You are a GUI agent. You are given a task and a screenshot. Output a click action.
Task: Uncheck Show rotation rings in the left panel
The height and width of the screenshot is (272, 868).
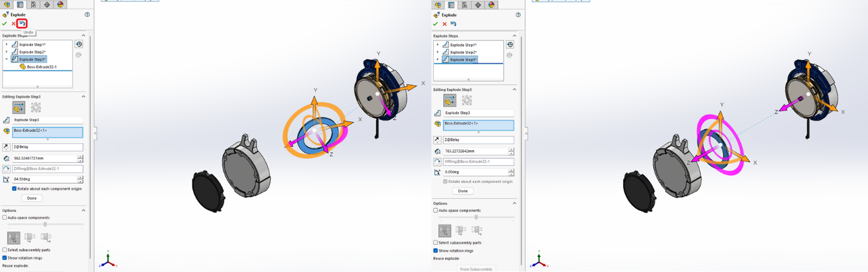(5, 258)
